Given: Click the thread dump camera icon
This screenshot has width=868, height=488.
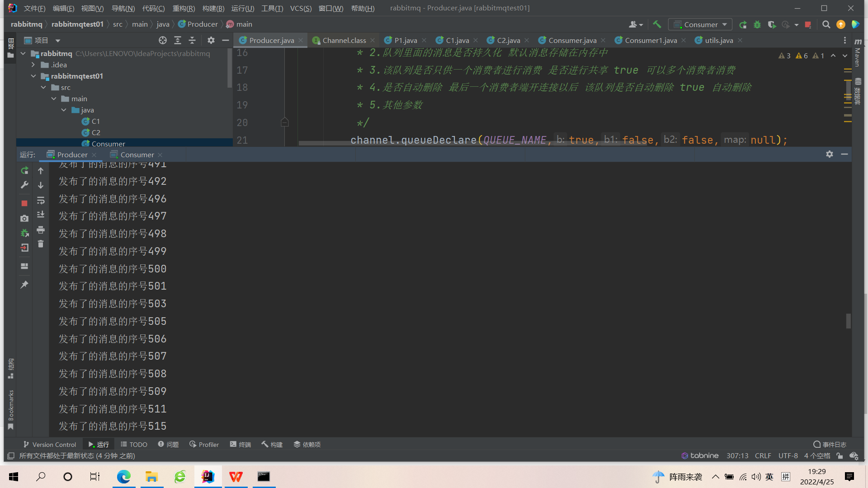Looking at the screenshot, I should 24,218.
